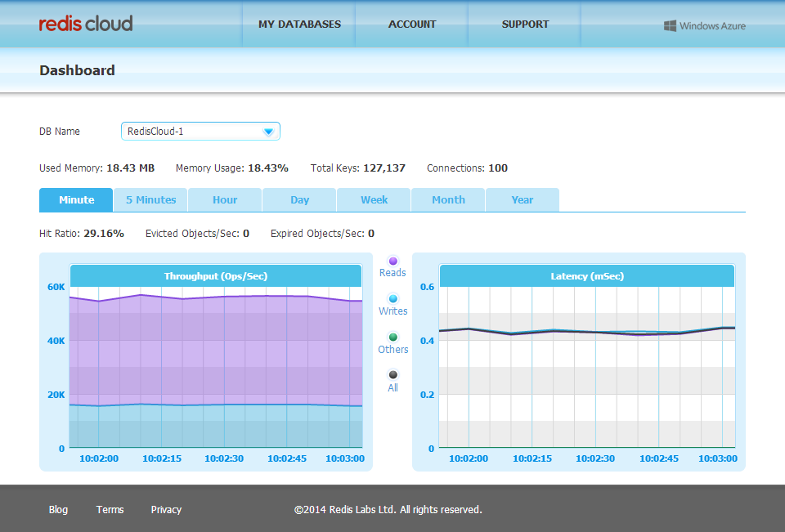Switch to the Hour tab

pos(225,199)
